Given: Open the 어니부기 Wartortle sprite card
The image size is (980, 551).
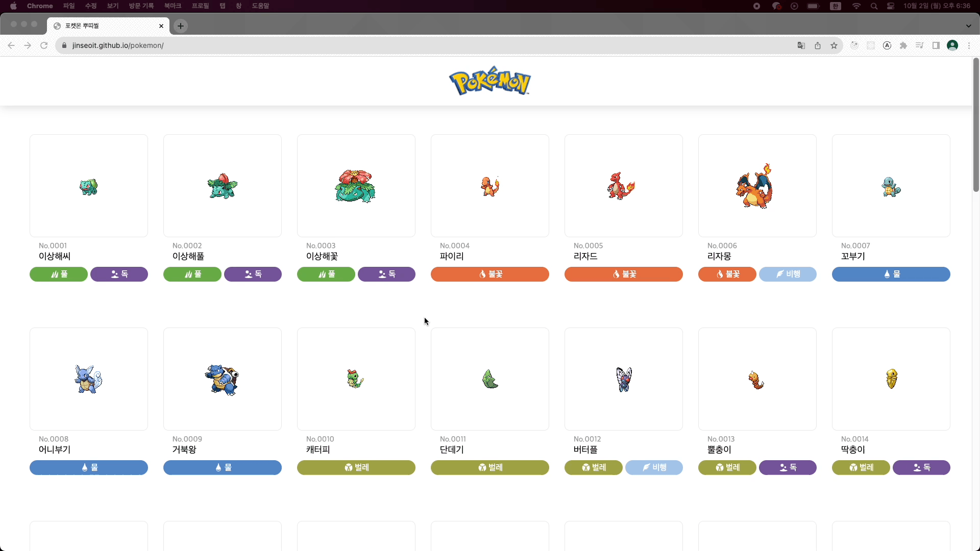Looking at the screenshot, I should (89, 379).
